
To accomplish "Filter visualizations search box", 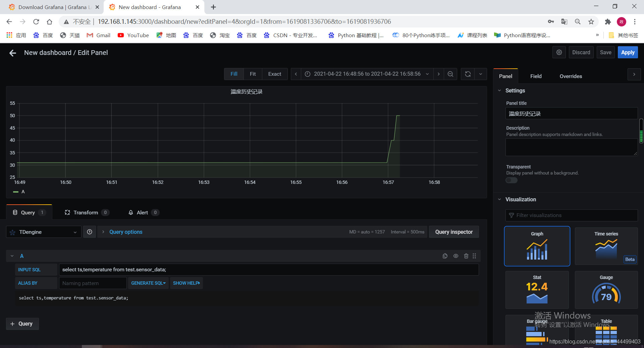I will [x=572, y=215].
